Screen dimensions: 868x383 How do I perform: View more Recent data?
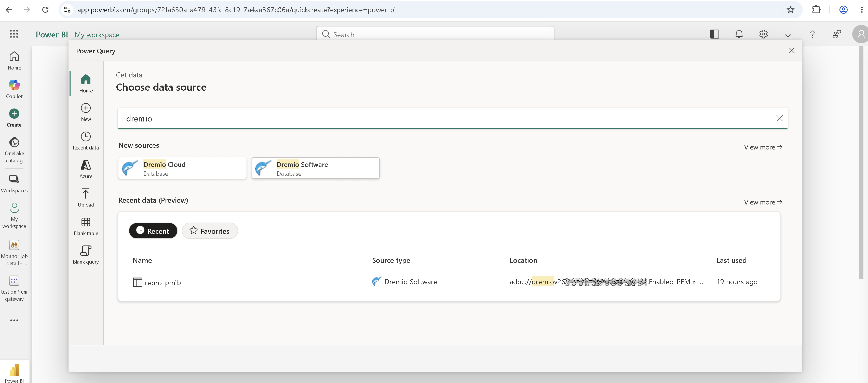(x=763, y=202)
